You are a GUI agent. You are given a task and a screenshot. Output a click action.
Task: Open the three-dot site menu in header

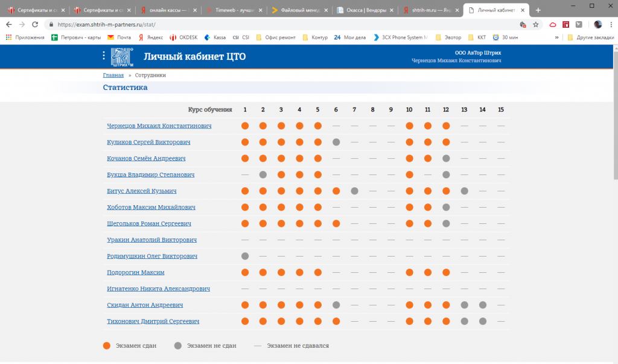(x=104, y=56)
